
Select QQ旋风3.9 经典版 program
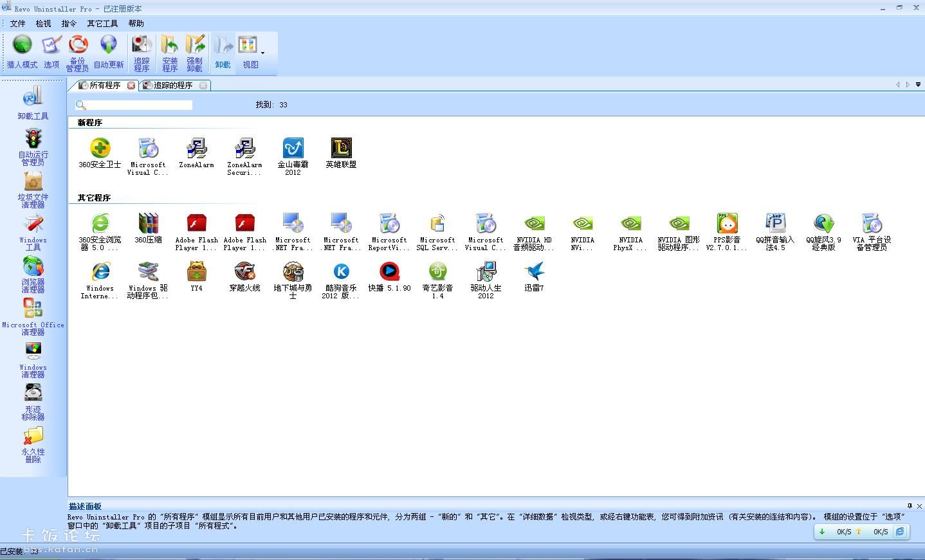coord(823,232)
